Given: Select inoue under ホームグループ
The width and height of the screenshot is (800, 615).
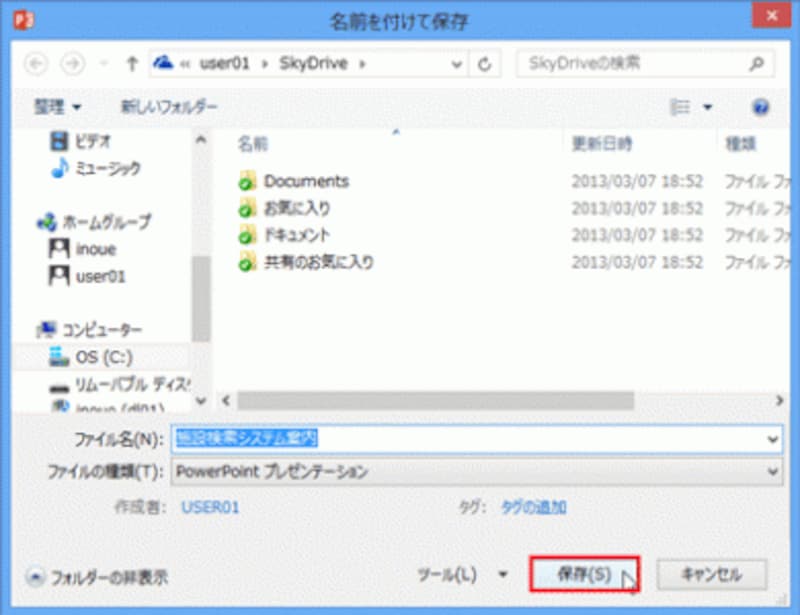Looking at the screenshot, I should tap(83, 249).
